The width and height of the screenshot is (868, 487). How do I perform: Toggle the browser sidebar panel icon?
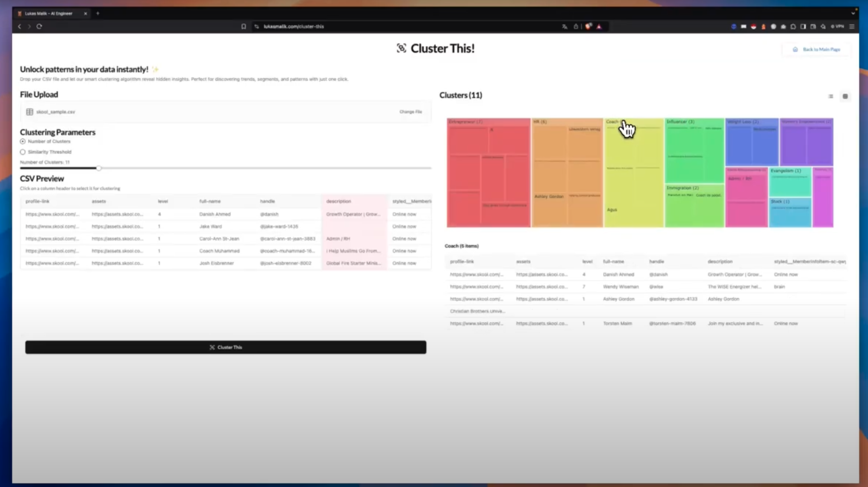click(803, 26)
